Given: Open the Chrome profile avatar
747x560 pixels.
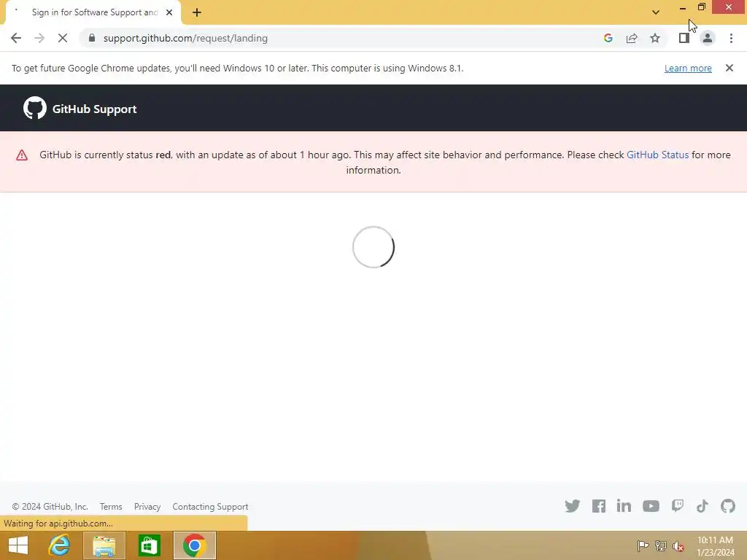Looking at the screenshot, I should click(x=708, y=38).
